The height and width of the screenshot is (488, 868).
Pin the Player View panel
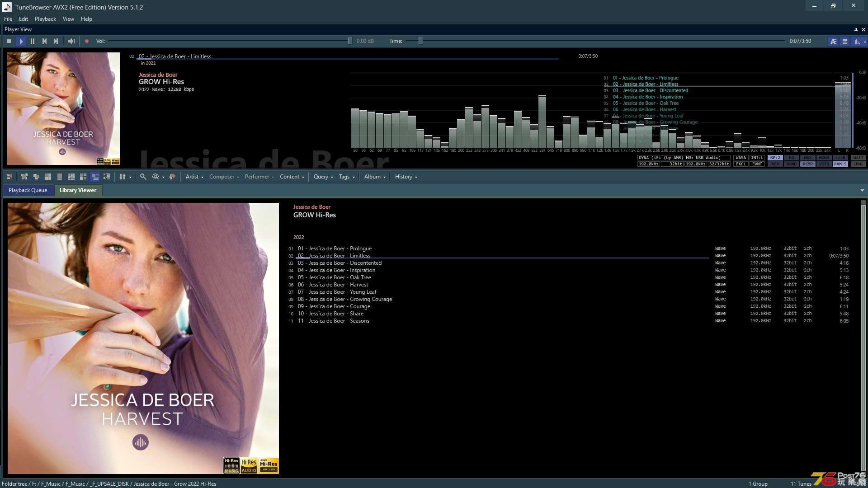(856, 29)
